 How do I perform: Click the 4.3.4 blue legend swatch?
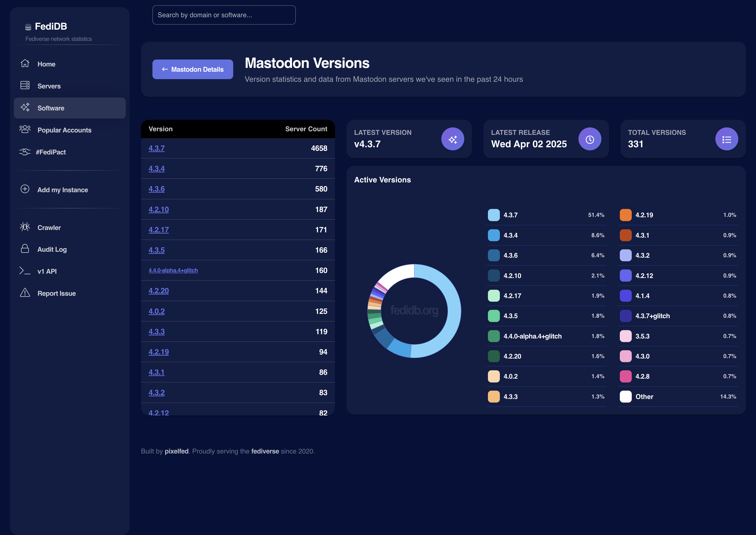pyautogui.click(x=494, y=235)
